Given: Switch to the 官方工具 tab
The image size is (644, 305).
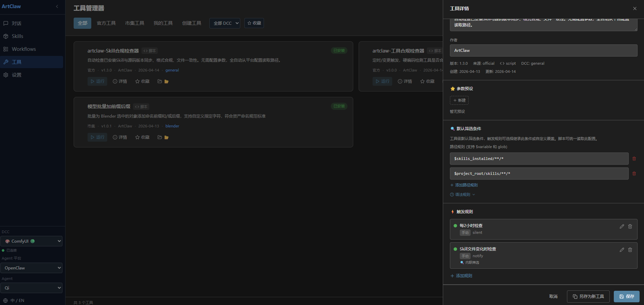Looking at the screenshot, I should point(106,23).
